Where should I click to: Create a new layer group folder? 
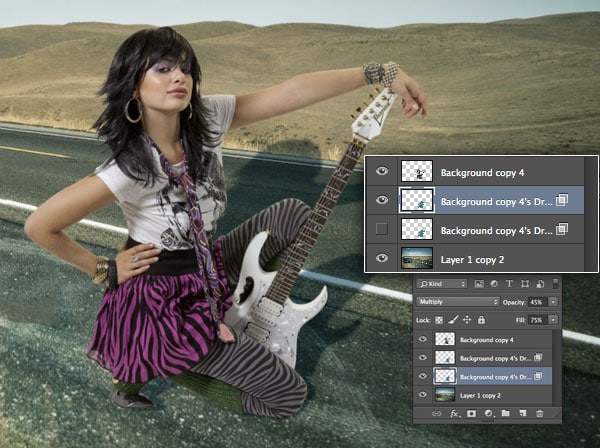tap(506, 413)
